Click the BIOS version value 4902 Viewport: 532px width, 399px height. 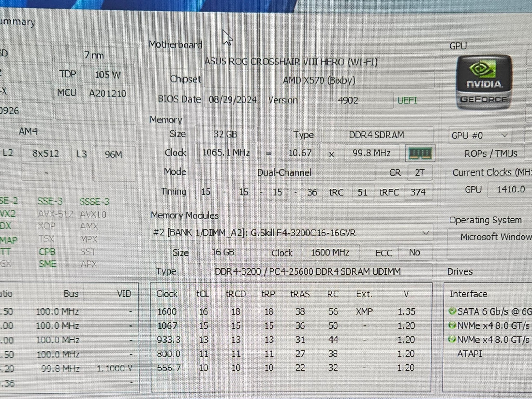point(348,100)
